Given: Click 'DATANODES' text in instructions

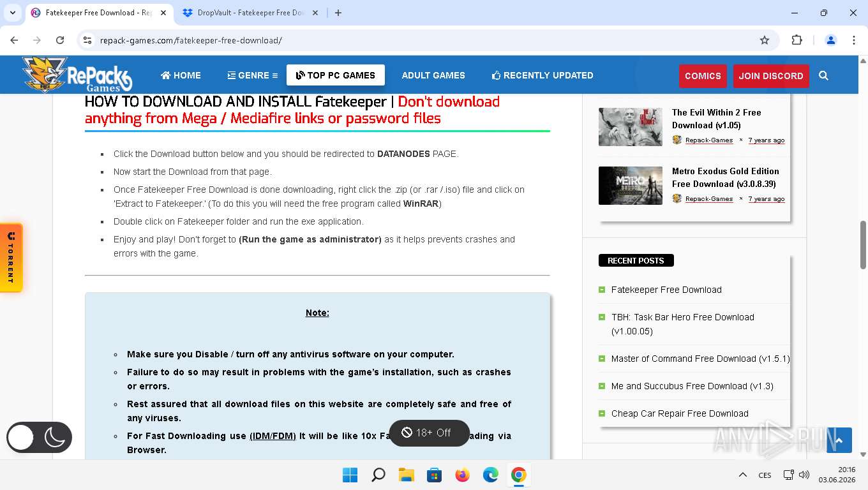Looking at the screenshot, I should pos(403,154).
